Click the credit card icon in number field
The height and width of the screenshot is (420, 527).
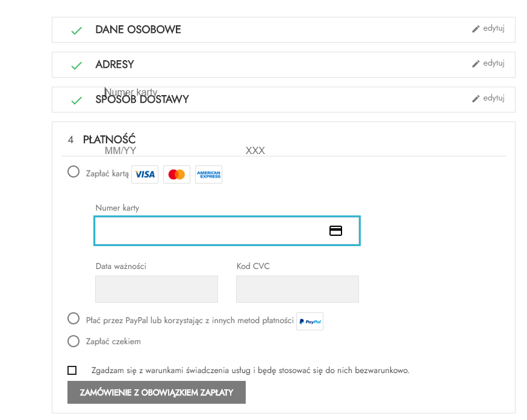click(335, 230)
